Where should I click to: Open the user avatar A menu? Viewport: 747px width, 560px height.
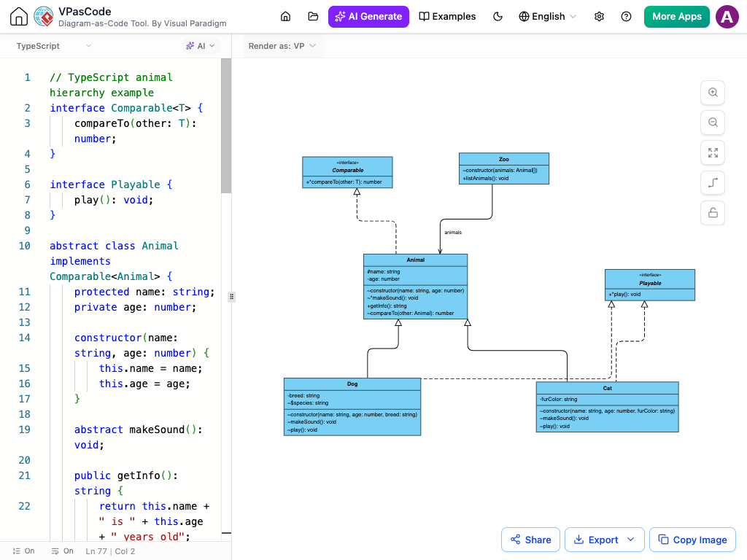point(727,17)
